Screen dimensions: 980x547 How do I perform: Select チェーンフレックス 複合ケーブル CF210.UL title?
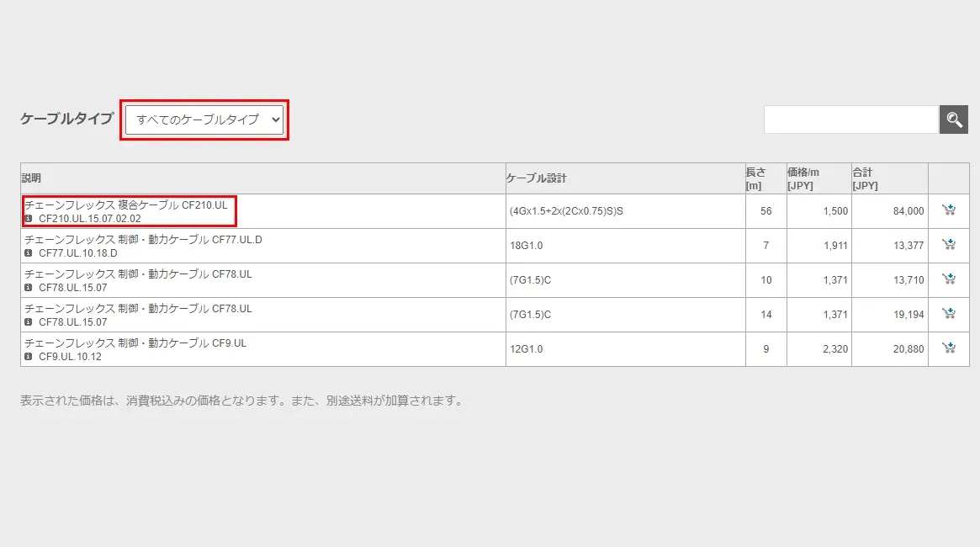pyautogui.click(x=126, y=205)
